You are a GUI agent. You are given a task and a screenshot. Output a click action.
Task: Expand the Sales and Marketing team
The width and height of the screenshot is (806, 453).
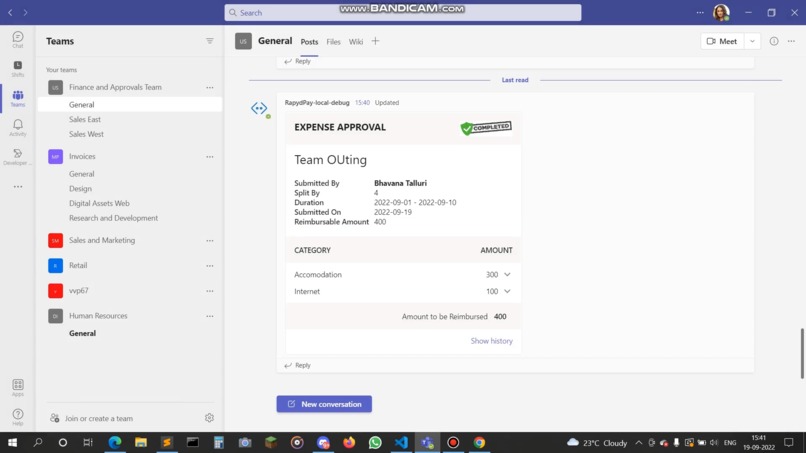point(102,240)
